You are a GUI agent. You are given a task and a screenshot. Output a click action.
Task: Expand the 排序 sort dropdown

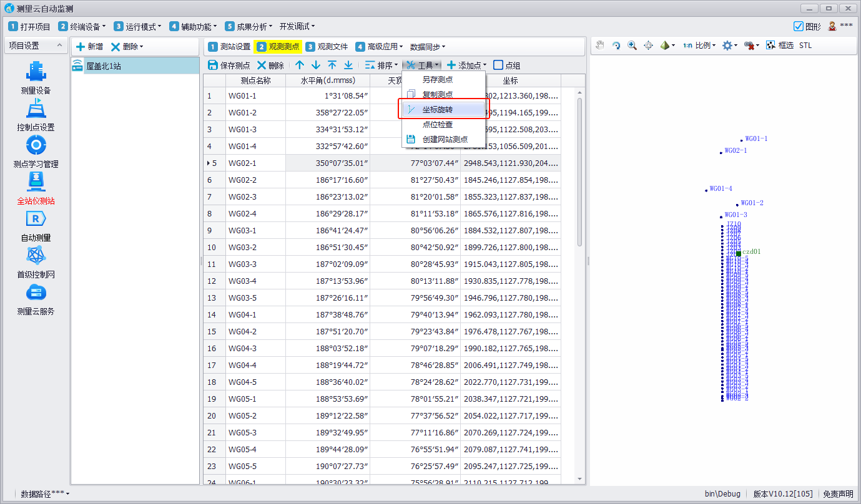(381, 65)
